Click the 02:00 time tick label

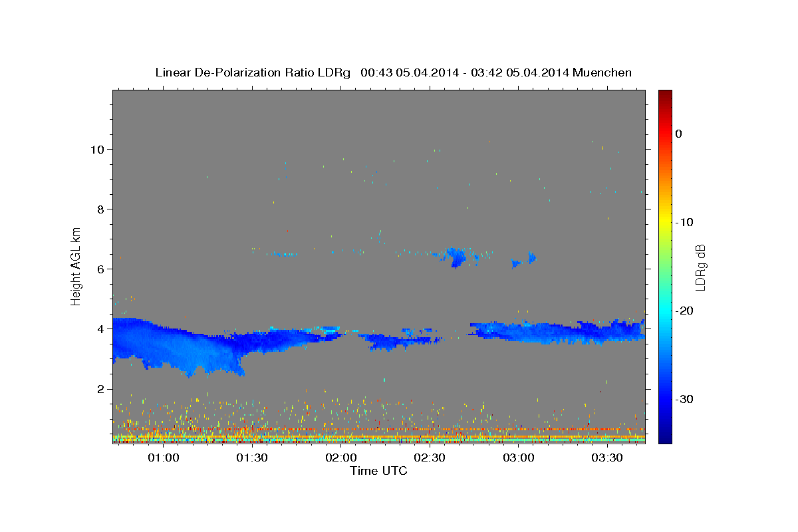(340, 458)
